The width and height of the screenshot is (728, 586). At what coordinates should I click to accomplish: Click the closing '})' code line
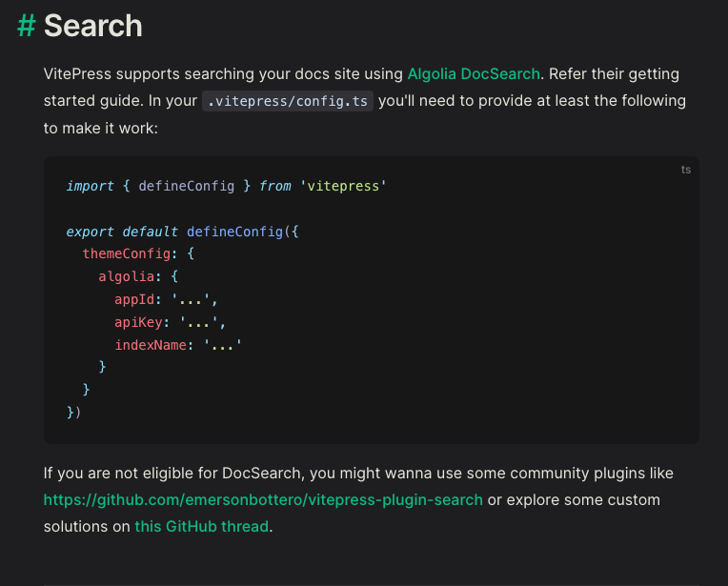[x=73, y=412]
